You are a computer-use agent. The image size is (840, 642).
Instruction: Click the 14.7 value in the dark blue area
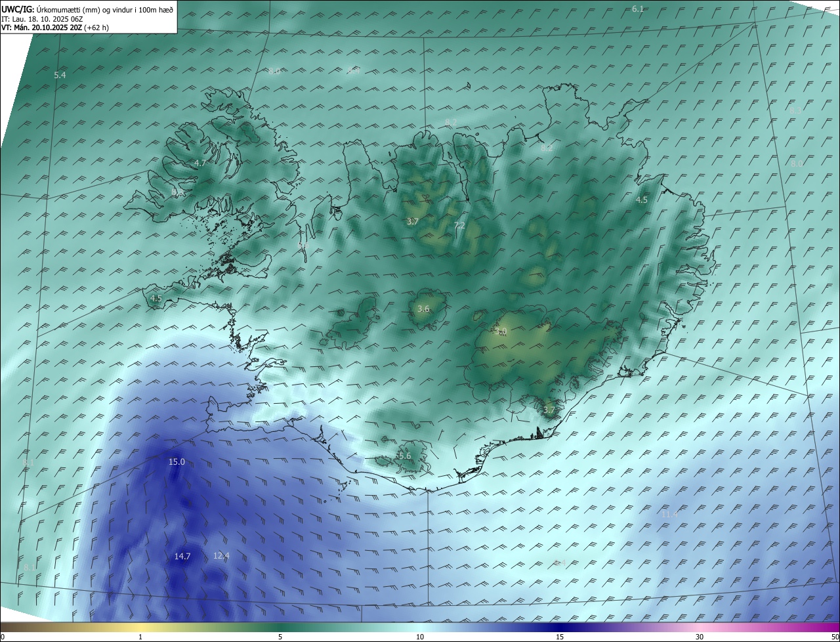pyautogui.click(x=182, y=556)
